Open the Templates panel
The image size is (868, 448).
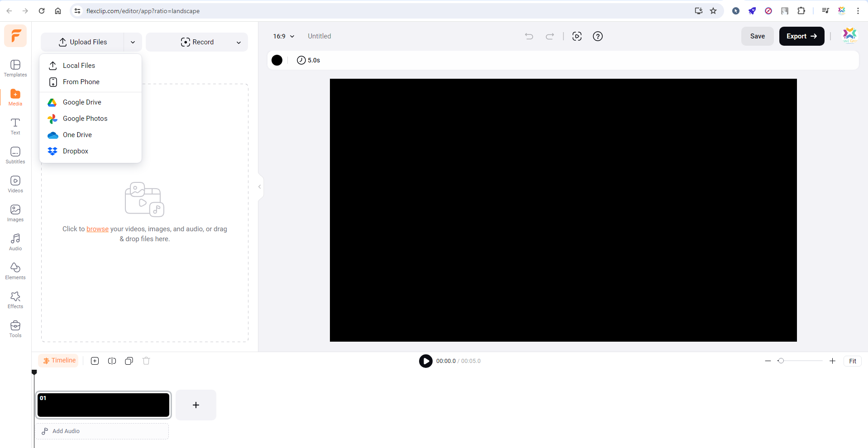point(15,68)
